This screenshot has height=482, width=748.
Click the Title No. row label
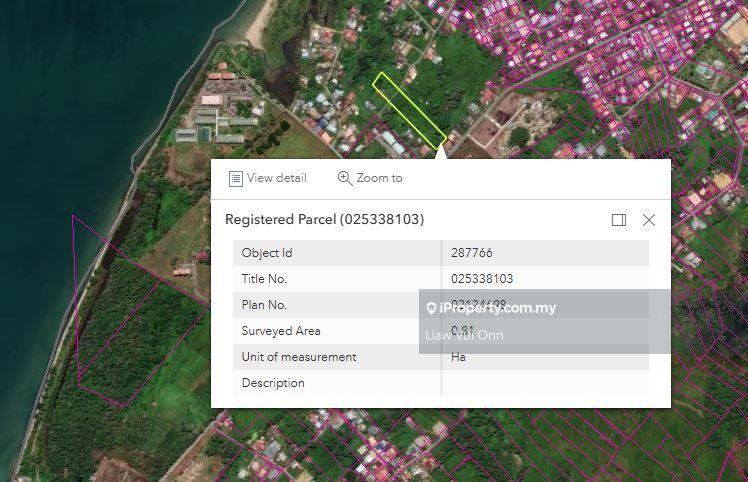tap(264, 279)
